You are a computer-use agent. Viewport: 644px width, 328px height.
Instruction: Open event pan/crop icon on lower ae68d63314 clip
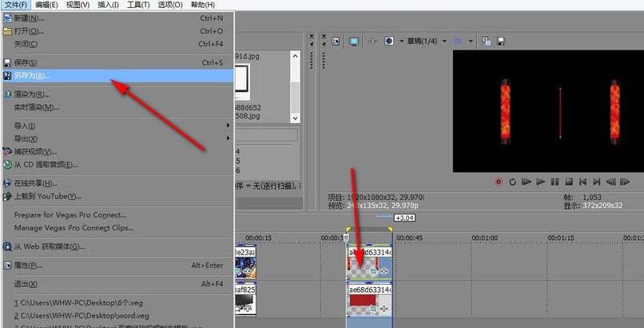click(373, 309)
